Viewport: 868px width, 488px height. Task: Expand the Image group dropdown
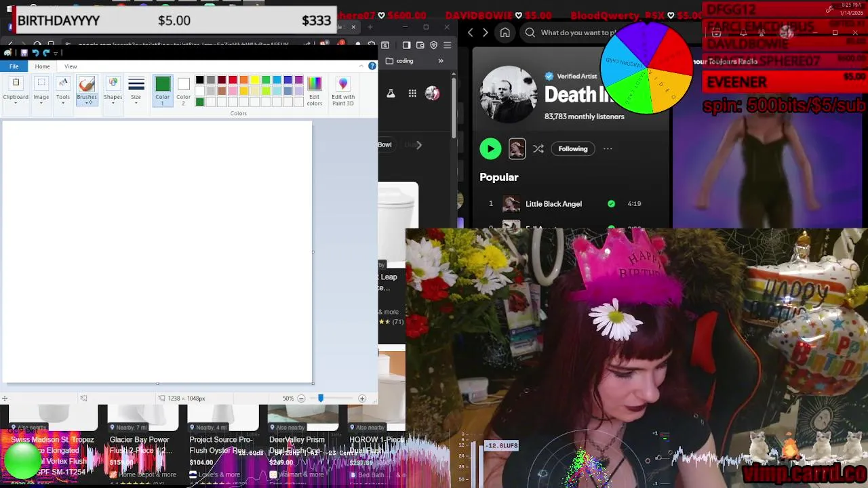[x=41, y=90]
